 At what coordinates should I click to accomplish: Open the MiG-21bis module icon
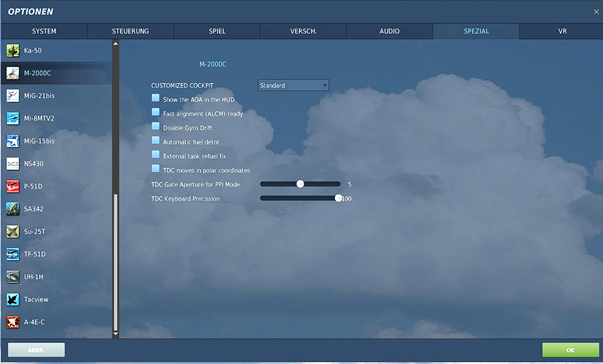[13, 96]
